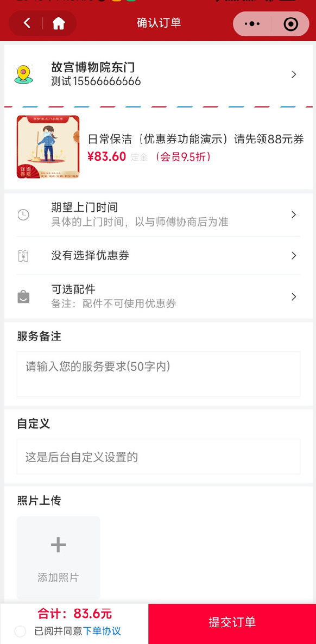Tap the coupon ticket icon
Screen dimensions: 316x644
click(x=23, y=256)
